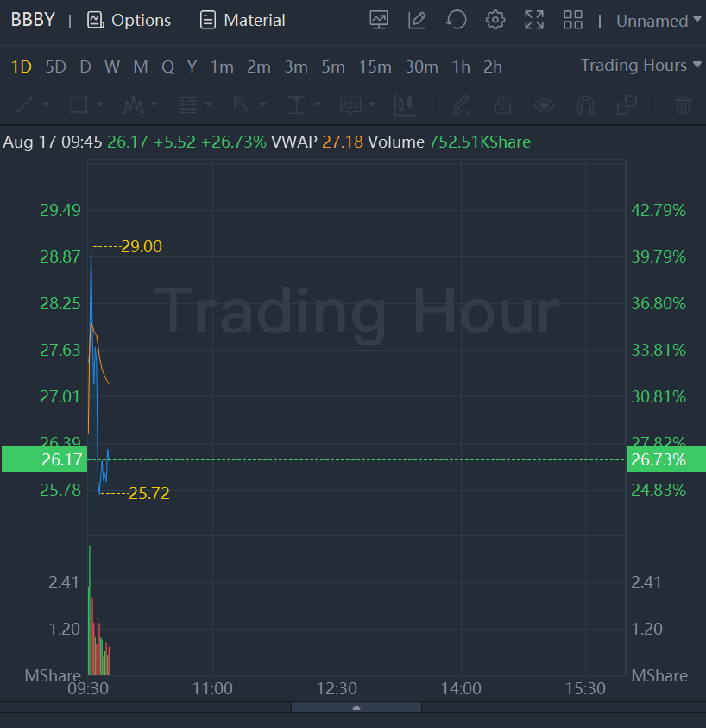Click the VWAP value 27.18
Viewport: 706px width, 728px height.
click(343, 142)
